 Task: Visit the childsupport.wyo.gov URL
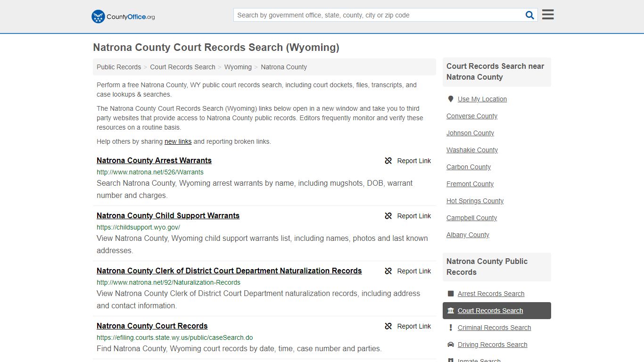coord(138,227)
